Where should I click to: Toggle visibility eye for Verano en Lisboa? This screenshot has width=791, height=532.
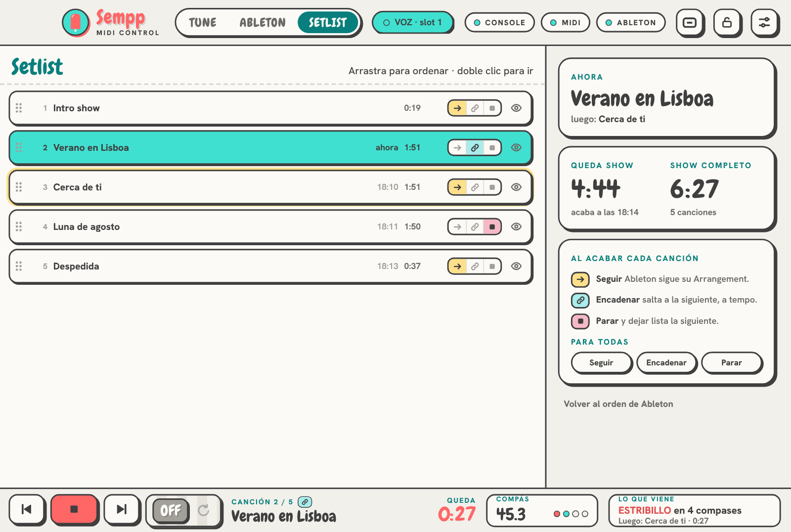[516, 147]
